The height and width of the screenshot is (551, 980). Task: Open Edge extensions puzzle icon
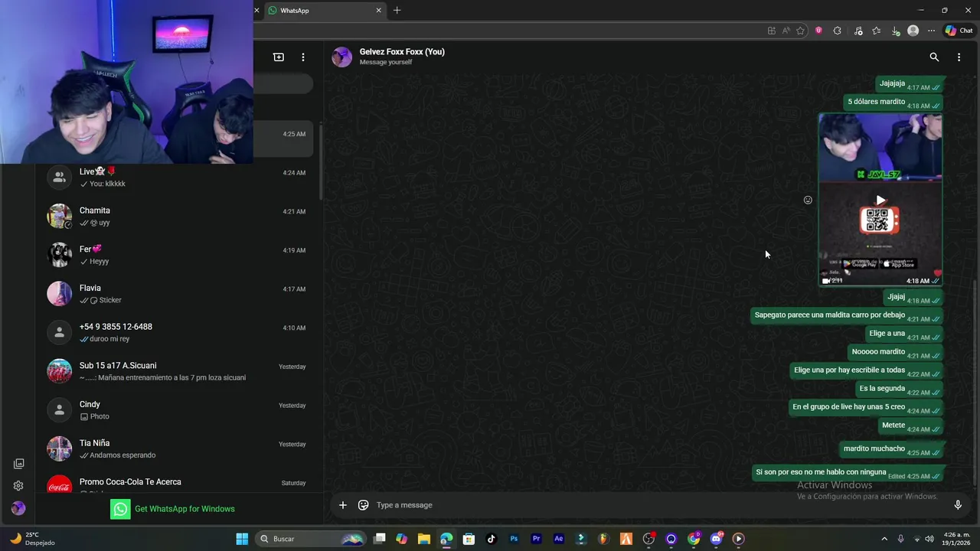(x=837, y=31)
